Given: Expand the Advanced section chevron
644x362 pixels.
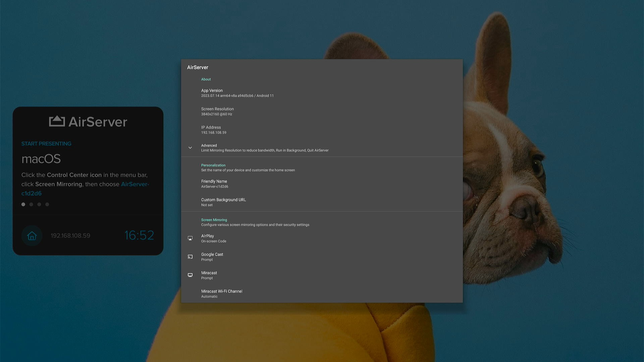Looking at the screenshot, I should pyautogui.click(x=190, y=148).
